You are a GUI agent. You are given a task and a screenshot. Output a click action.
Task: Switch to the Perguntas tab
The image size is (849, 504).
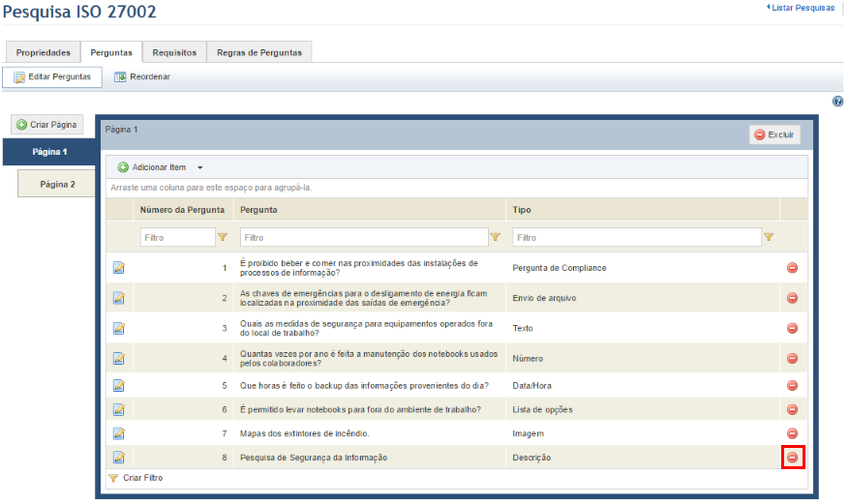click(111, 52)
